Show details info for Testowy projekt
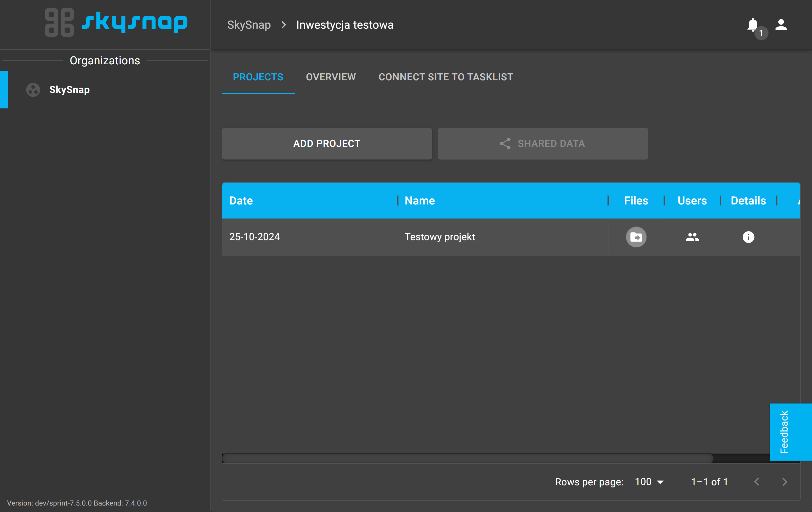 [x=748, y=237]
